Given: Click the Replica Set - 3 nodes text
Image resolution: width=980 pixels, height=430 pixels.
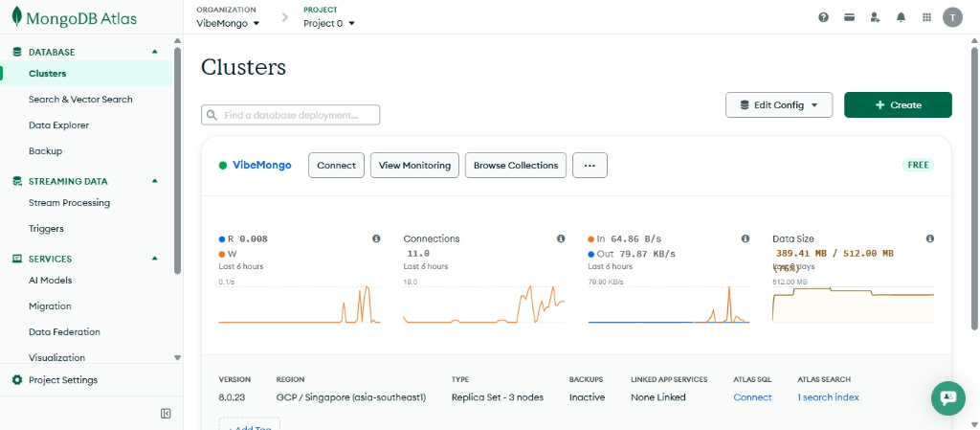Looking at the screenshot, I should [498, 397].
